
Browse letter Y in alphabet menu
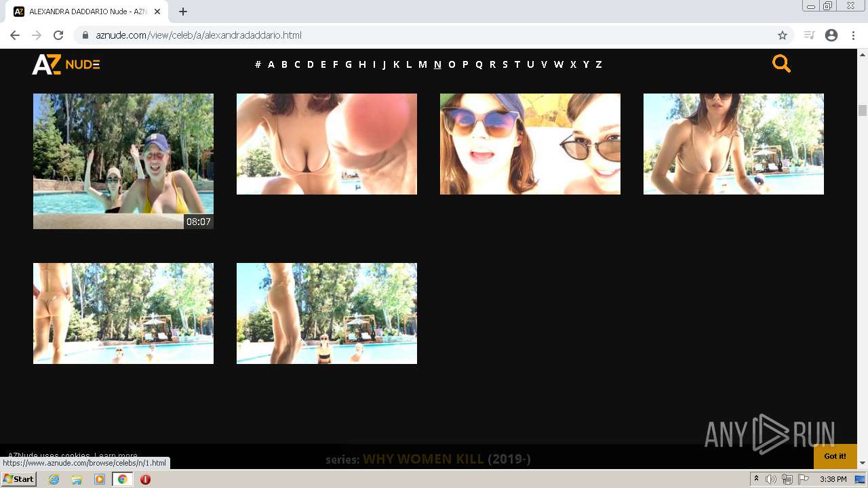[586, 64]
